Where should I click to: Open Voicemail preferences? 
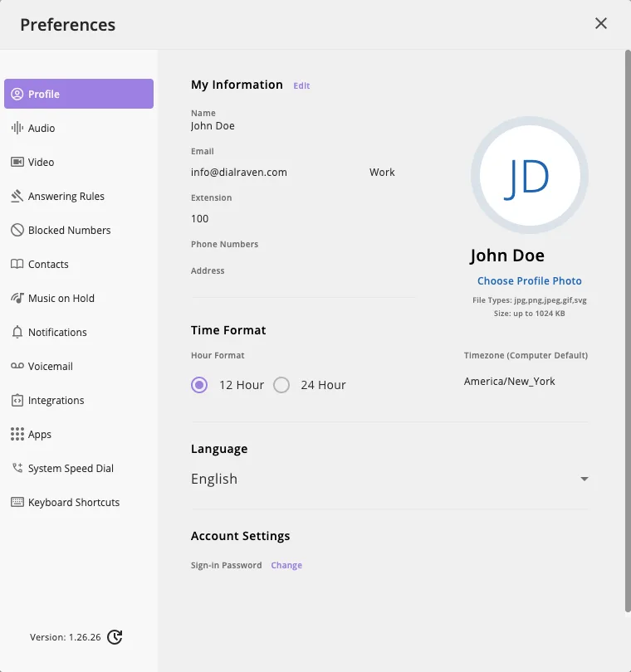click(50, 366)
